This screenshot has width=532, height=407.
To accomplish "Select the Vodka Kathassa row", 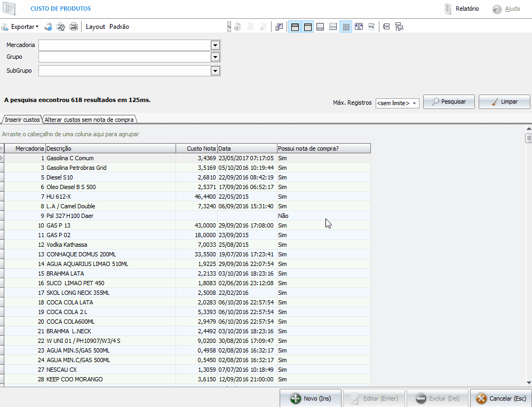I will pos(187,245).
